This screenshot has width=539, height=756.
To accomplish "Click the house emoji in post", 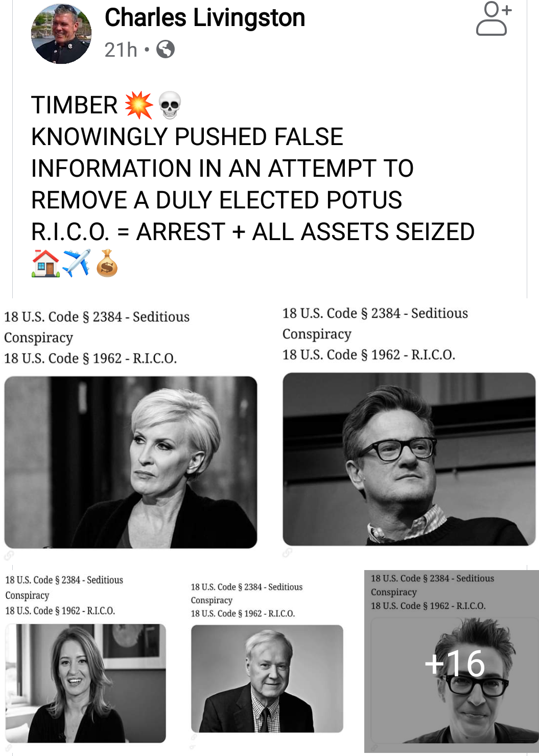I will coord(46,263).
